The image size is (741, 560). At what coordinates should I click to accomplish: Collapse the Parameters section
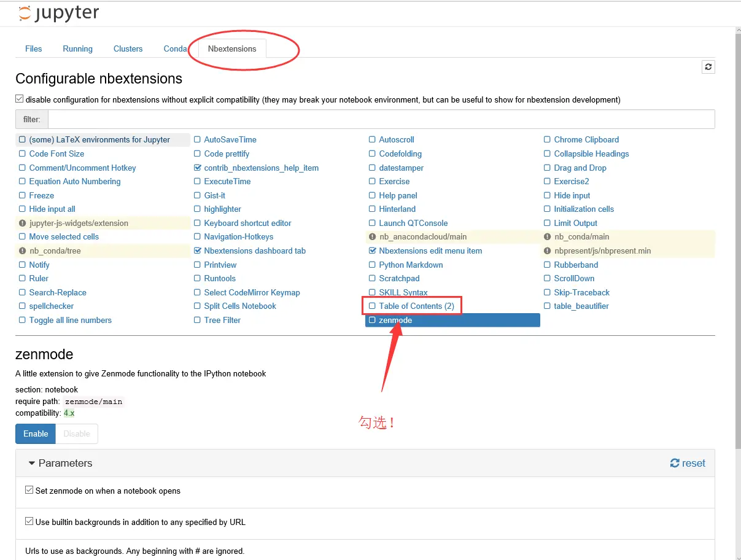(x=60, y=463)
